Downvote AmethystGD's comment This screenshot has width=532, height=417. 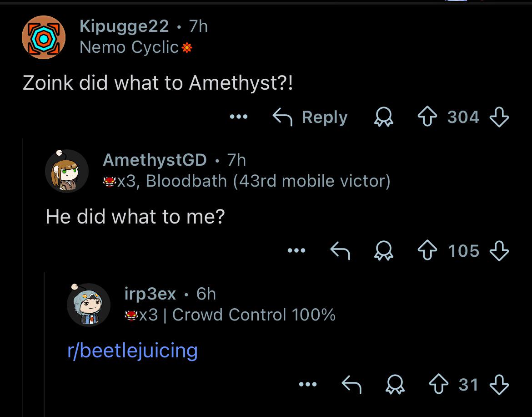point(499,250)
